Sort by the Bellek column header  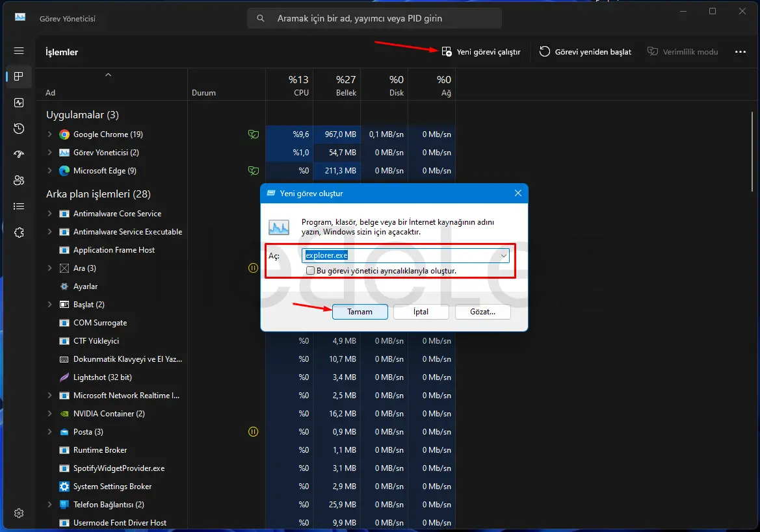[337, 85]
